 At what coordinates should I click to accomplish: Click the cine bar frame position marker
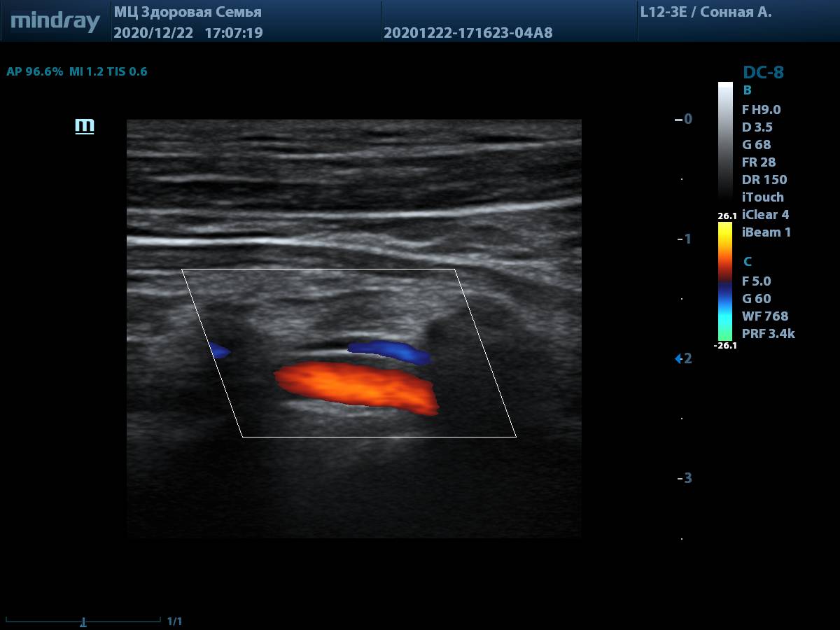83,621
